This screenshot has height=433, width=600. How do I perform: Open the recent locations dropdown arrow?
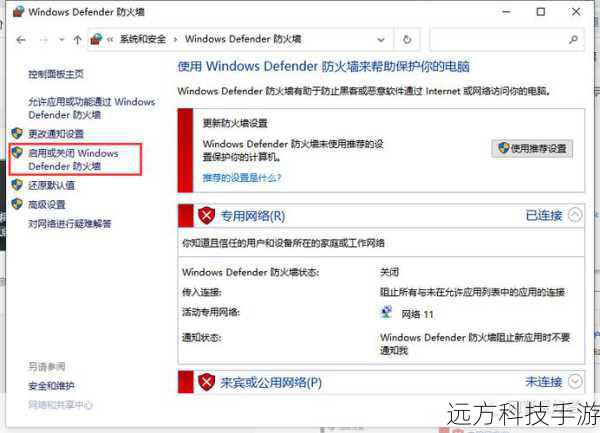tap(61, 40)
